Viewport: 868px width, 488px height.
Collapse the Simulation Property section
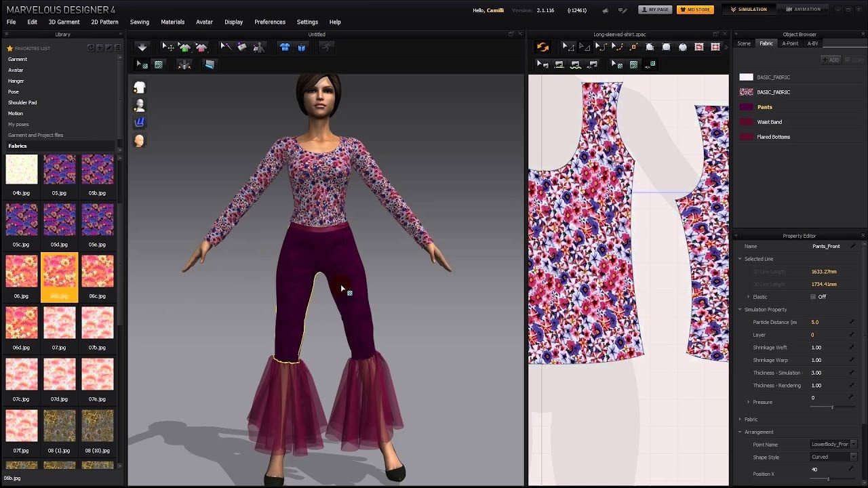pos(740,309)
